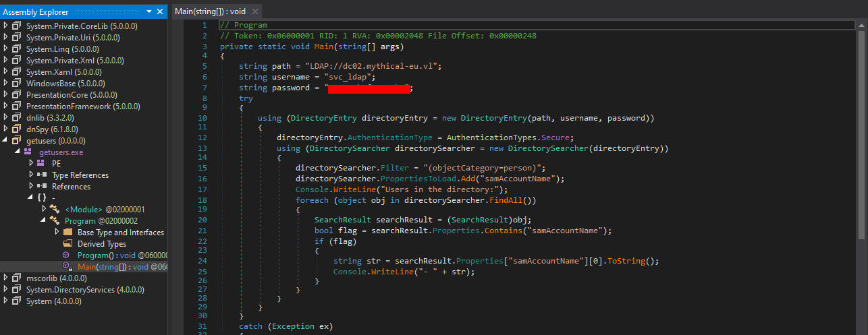The width and height of the screenshot is (868, 335).
Task: Select Derived Types tree item
Action: [x=102, y=243]
